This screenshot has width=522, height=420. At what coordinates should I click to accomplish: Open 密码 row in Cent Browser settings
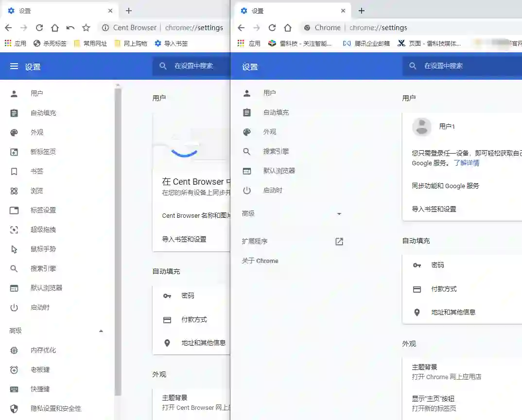[191, 296]
